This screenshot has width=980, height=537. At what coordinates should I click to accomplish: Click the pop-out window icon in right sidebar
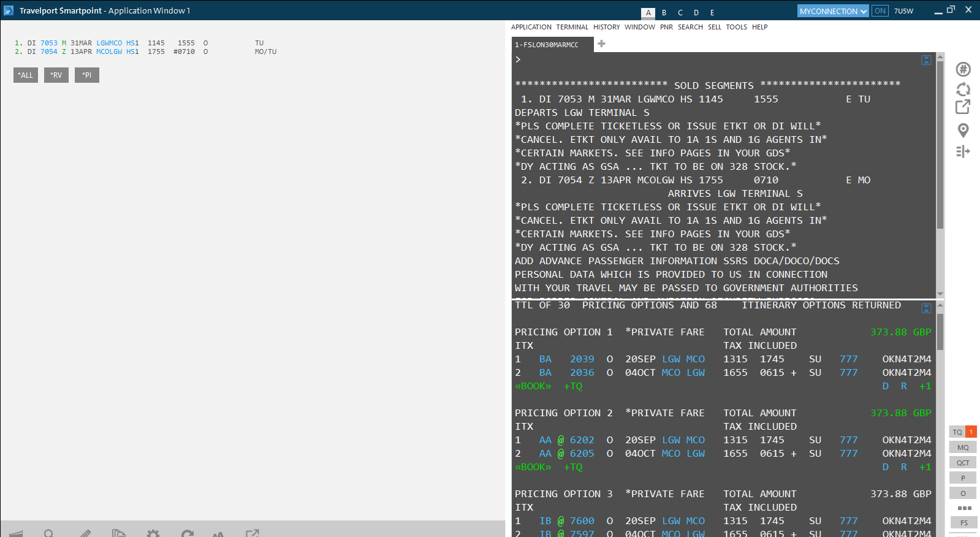click(963, 107)
